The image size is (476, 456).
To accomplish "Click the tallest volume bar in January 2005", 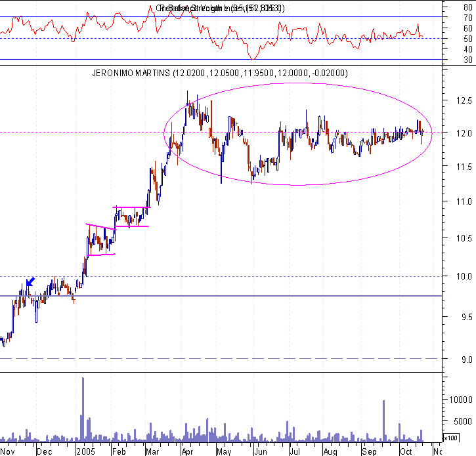I will pos(83,409).
